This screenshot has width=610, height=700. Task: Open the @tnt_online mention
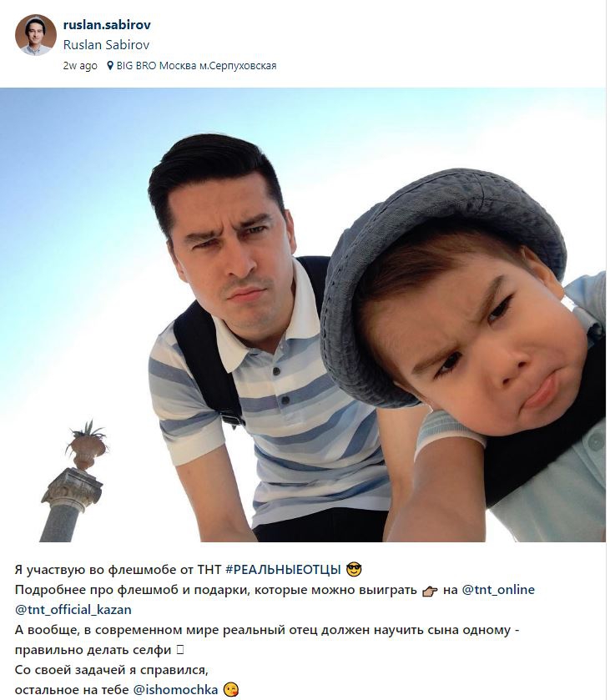[498, 590]
